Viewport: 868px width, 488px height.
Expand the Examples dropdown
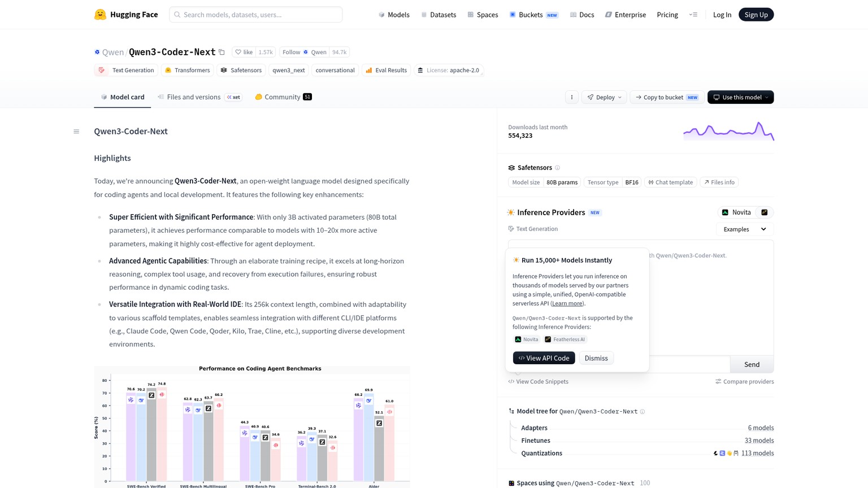[745, 229]
